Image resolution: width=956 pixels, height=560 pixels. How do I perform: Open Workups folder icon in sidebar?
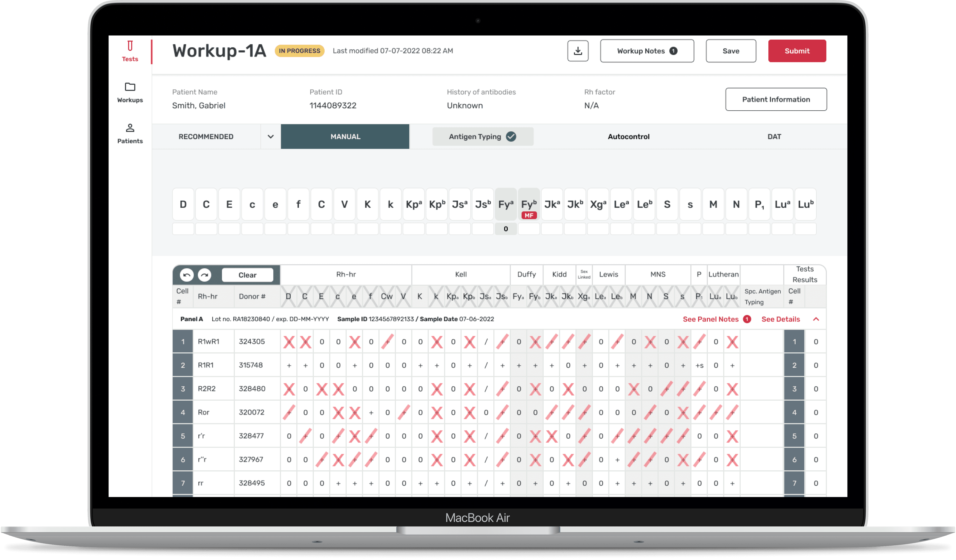pos(130,87)
